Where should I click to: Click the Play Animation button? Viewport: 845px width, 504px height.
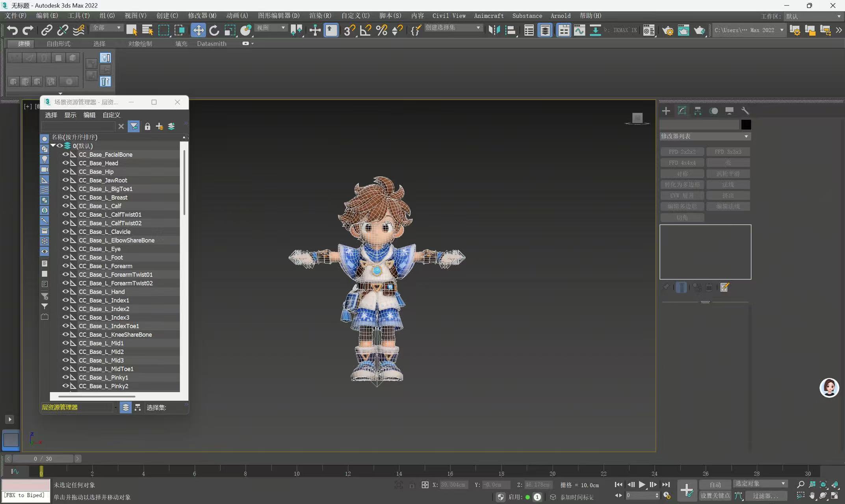click(x=642, y=485)
